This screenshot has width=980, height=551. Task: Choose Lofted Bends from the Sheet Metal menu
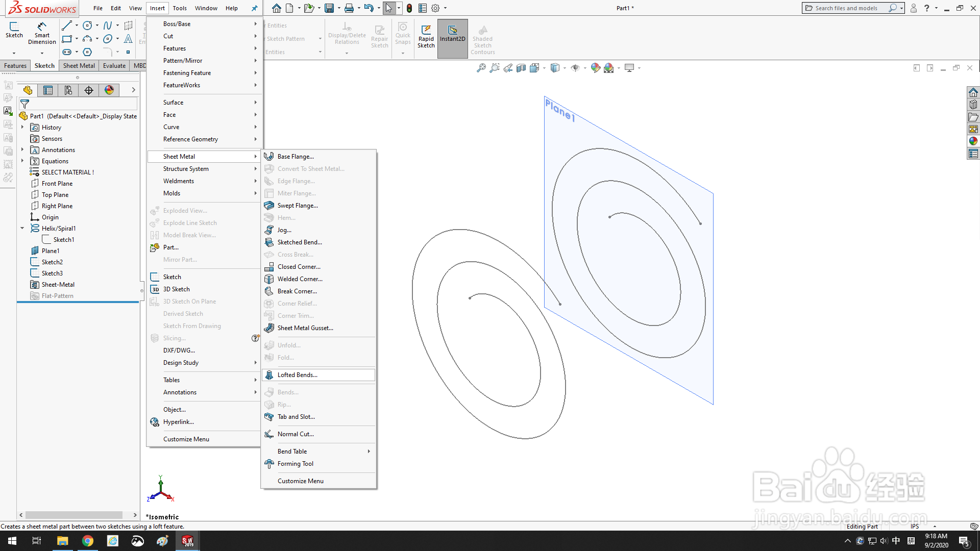[x=298, y=374]
